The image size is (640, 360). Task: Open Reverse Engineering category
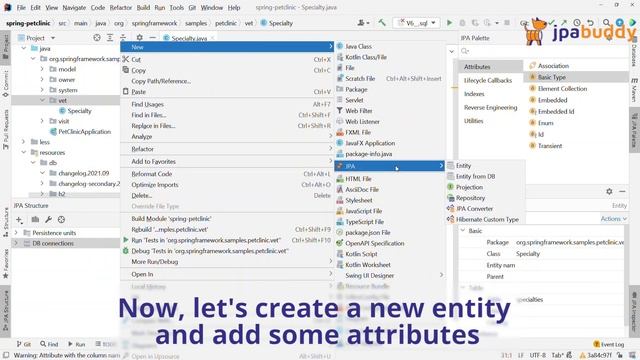490,107
